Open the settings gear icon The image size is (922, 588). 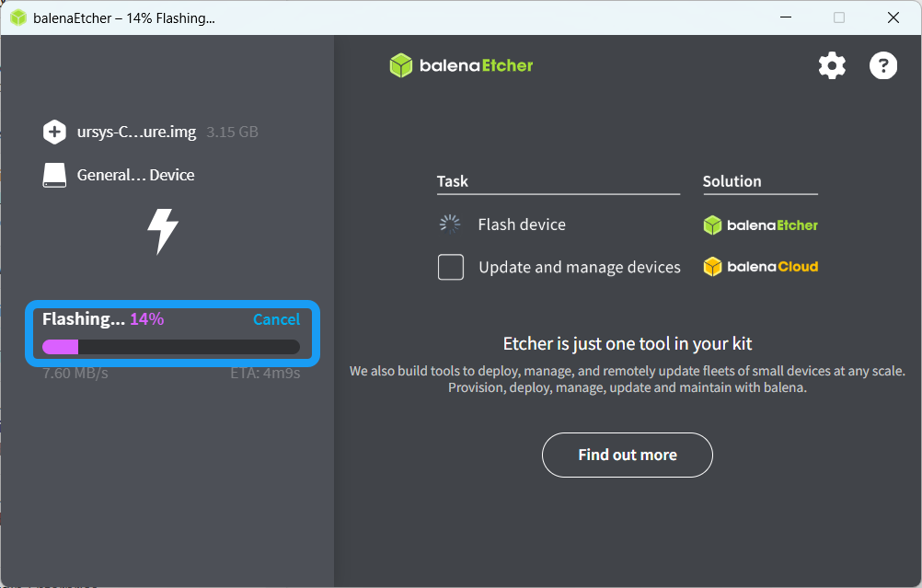click(x=832, y=65)
